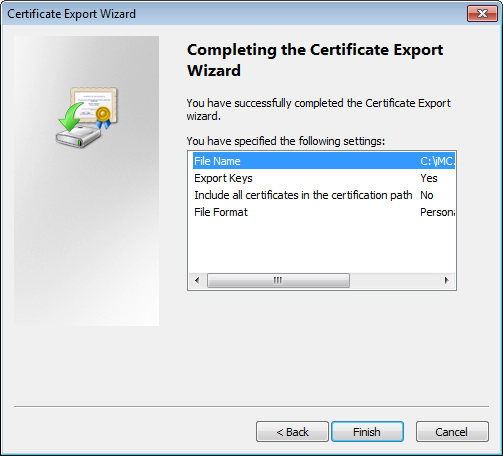Click scrollbar track right of the thumb
Image resolution: width=503 pixels, height=456 pixels.
click(394, 280)
